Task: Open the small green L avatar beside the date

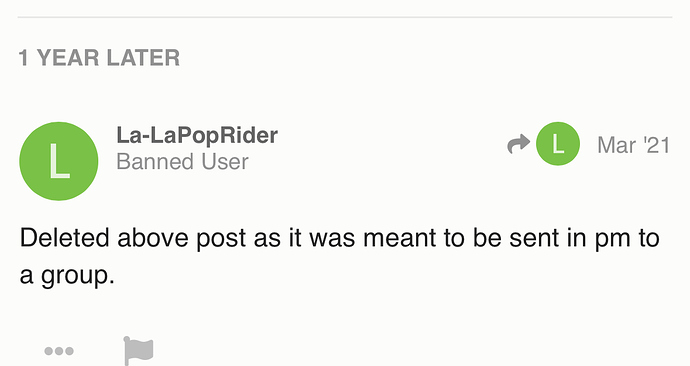Action: 558,144
